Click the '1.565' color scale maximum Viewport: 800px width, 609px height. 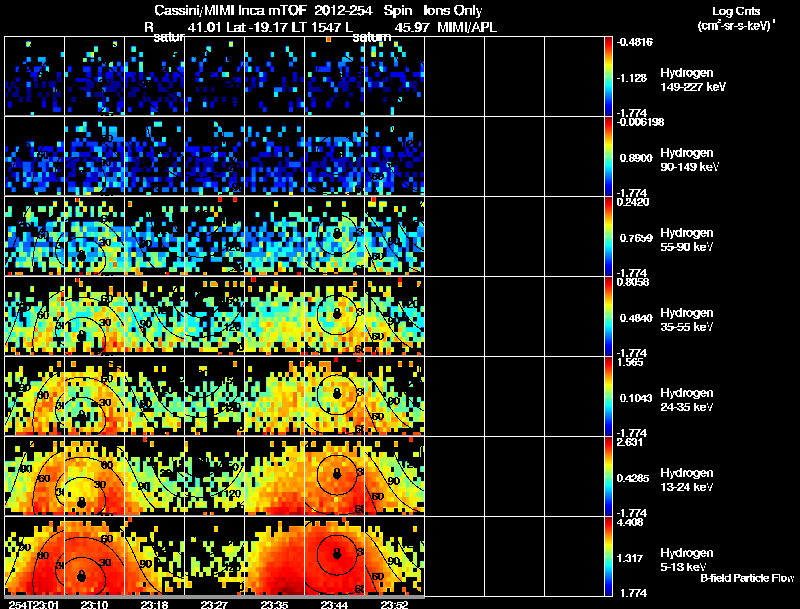coord(630,363)
